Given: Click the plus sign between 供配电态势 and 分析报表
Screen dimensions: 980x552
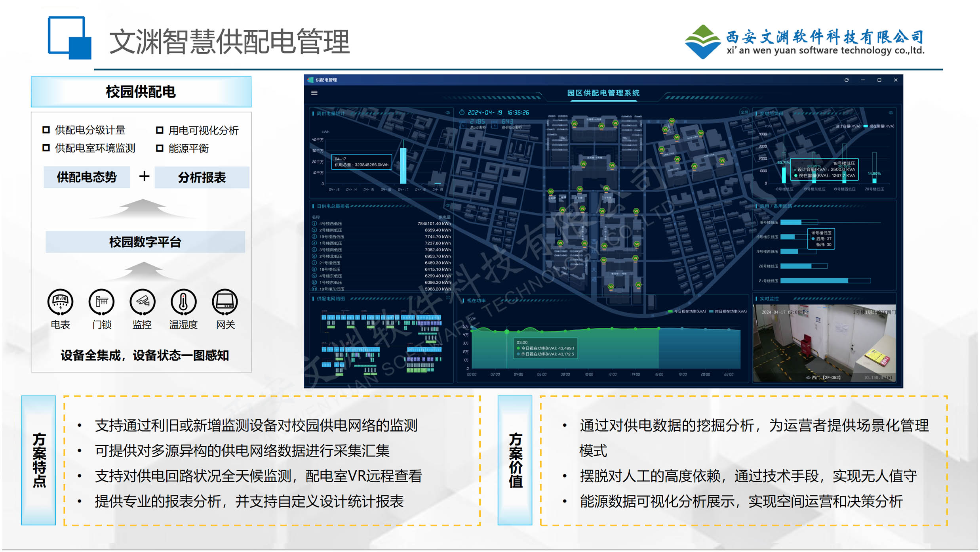Looking at the screenshot, I should pos(144,176).
